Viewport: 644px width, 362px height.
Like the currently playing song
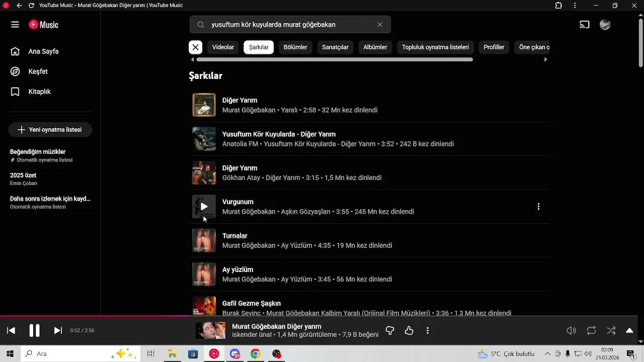[x=409, y=330]
